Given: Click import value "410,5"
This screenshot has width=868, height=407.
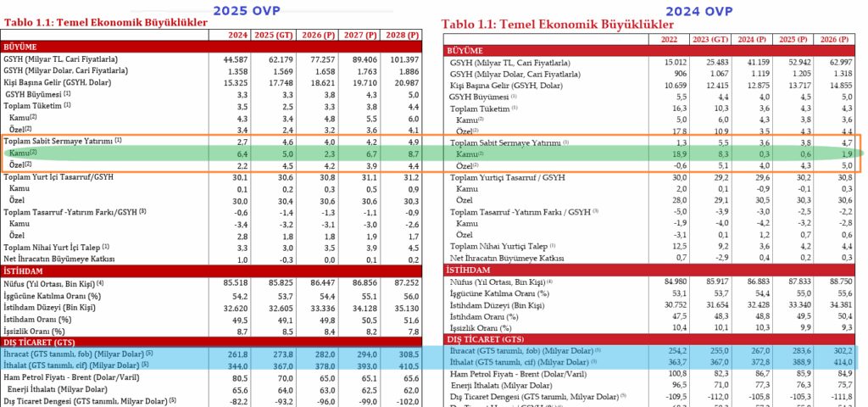Looking at the screenshot, I should pos(409,365).
